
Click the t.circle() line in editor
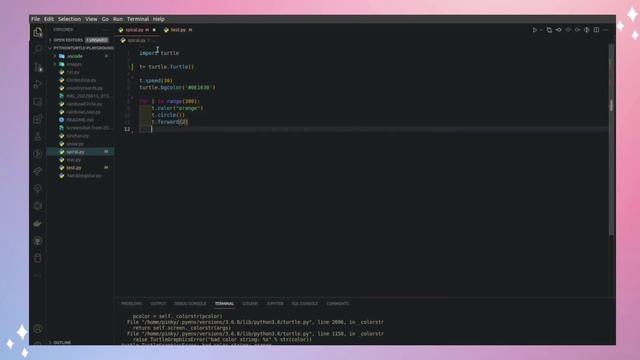(168, 115)
